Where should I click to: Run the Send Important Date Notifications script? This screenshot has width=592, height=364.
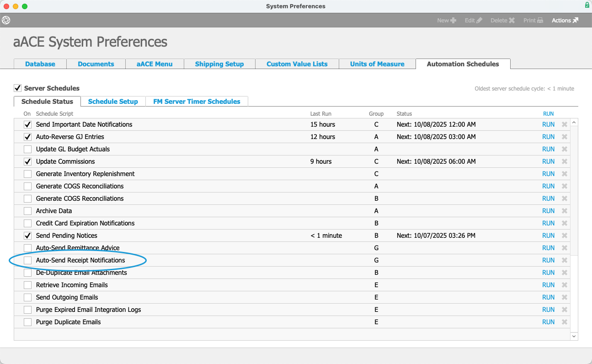pyautogui.click(x=548, y=124)
